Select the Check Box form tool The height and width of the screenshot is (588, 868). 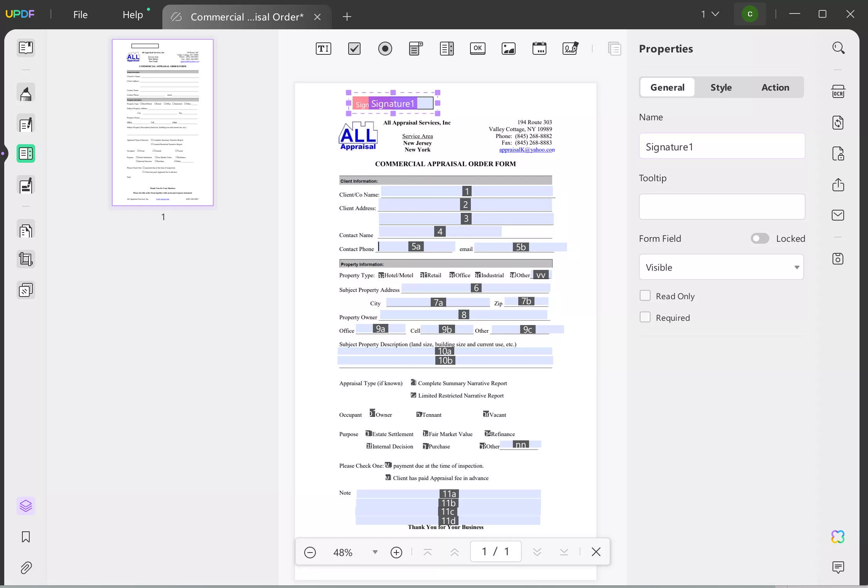point(354,49)
